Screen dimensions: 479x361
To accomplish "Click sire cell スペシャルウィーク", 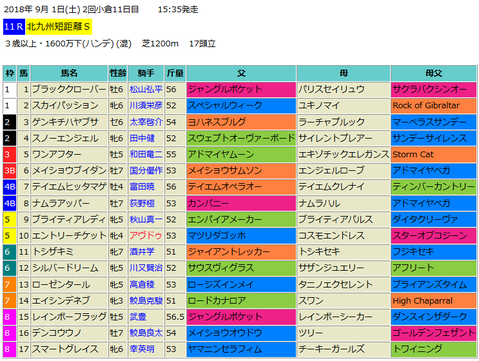I will [241, 106].
